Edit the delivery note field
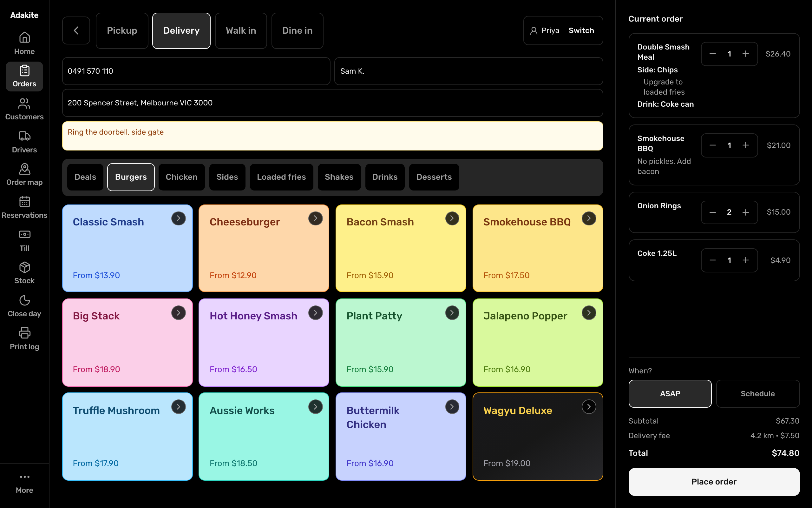 pos(332,136)
